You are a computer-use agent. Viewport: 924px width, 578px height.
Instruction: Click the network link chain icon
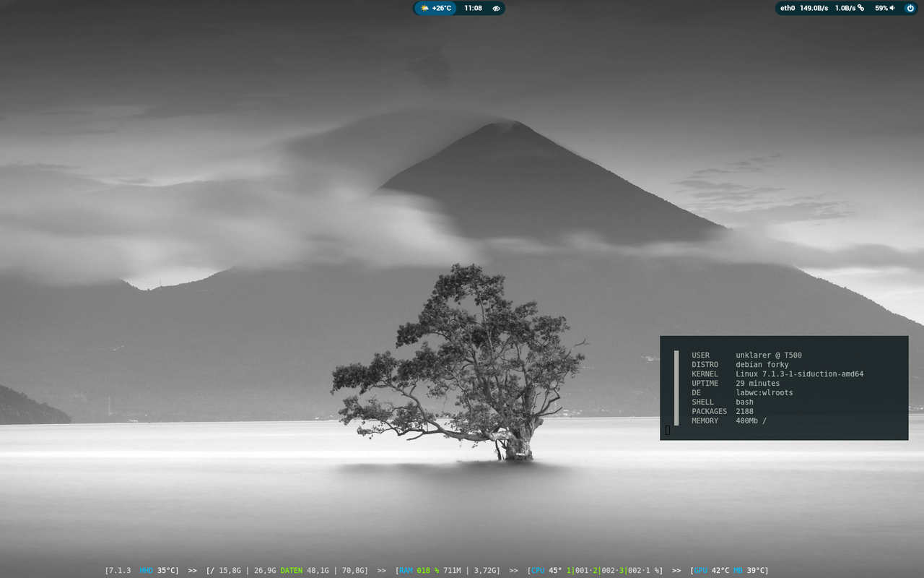click(860, 8)
